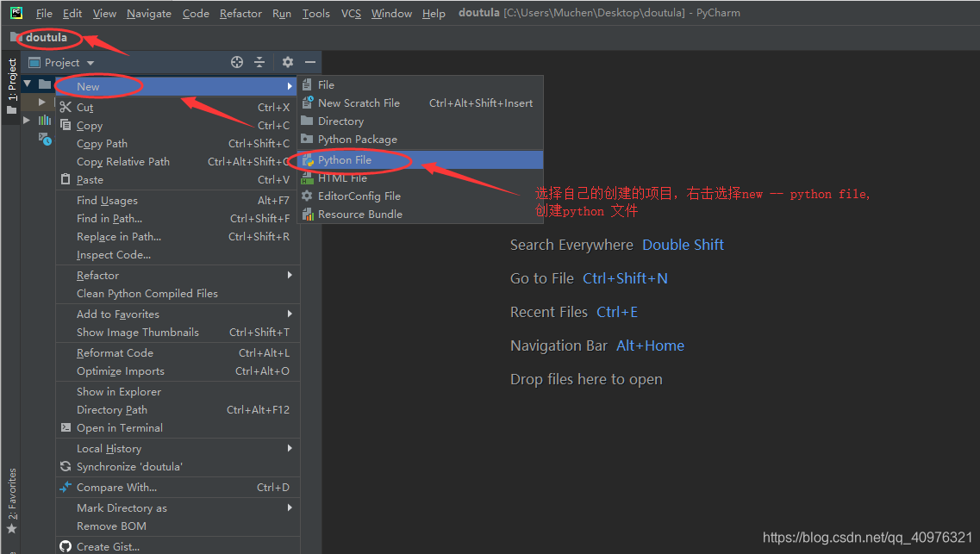The width and height of the screenshot is (980, 554).
Task: Select Show in Explorer
Action: (178, 391)
